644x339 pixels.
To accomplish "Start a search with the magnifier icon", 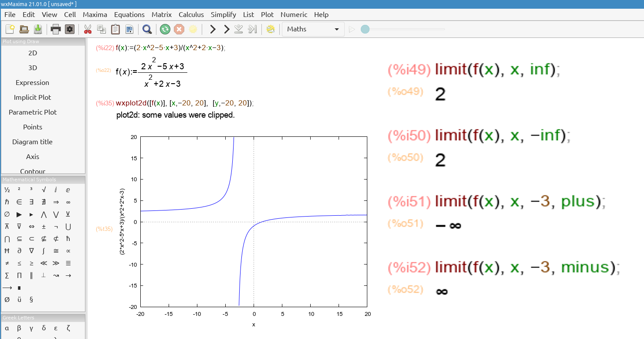I will coord(147,29).
